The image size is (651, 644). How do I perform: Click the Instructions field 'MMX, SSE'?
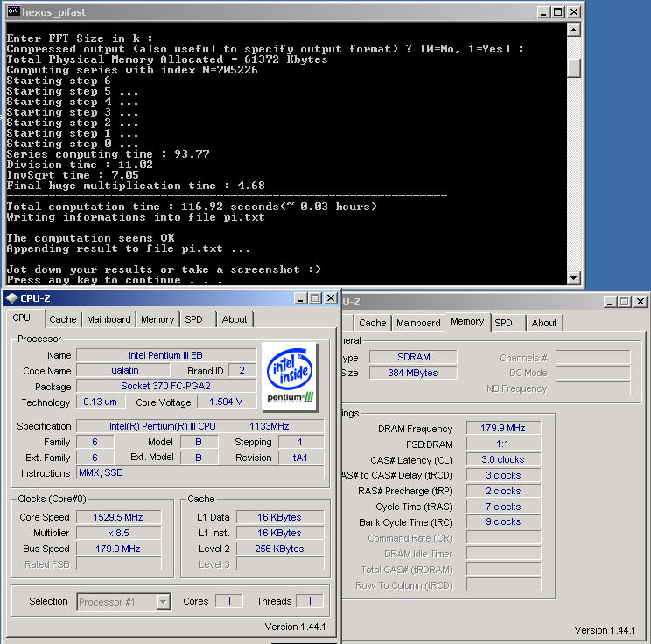click(199, 472)
